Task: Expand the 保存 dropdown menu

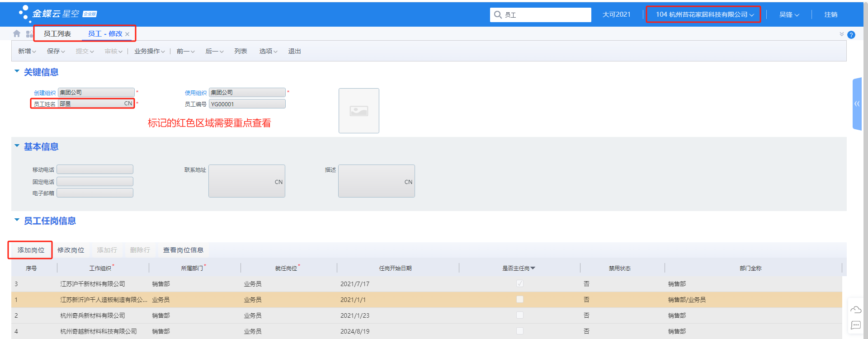Action: coord(56,52)
